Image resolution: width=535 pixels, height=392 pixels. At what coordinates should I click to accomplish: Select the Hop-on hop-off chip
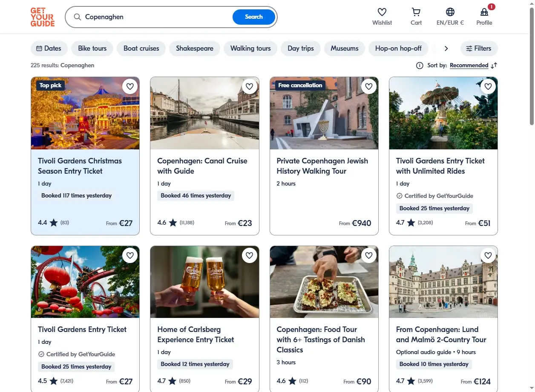click(x=398, y=49)
